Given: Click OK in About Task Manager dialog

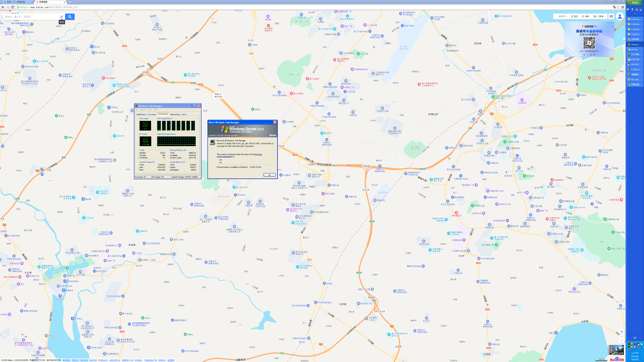Looking at the screenshot, I should [269, 175].
